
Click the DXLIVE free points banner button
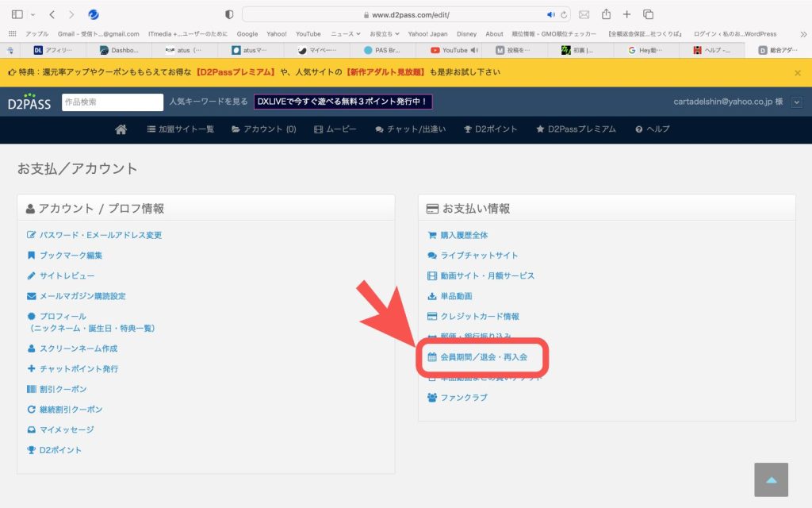(x=343, y=102)
